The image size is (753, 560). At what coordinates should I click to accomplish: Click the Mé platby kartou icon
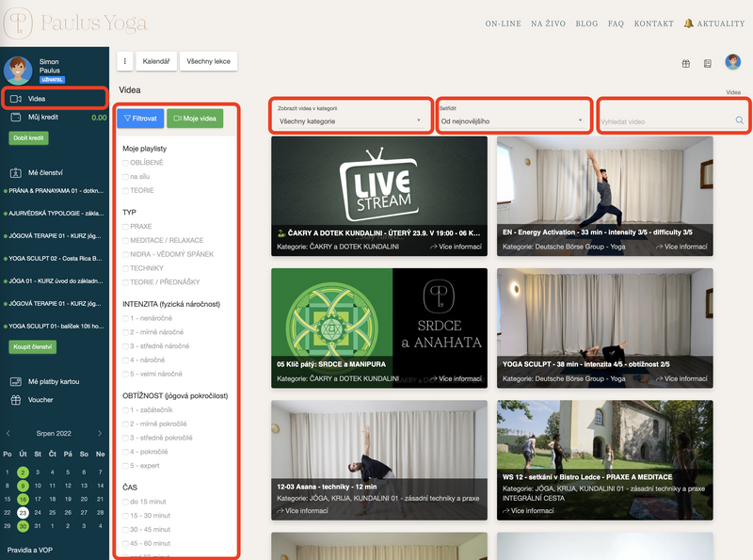tap(16, 381)
